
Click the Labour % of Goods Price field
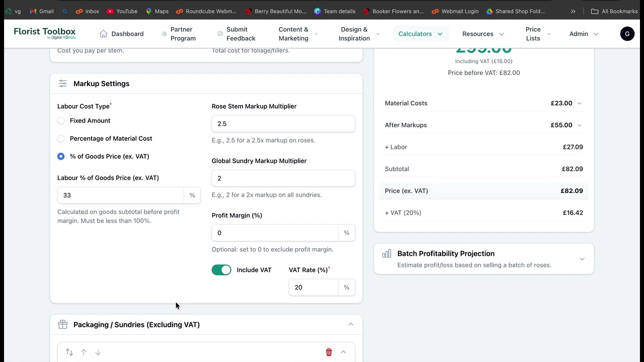(121, 196)
